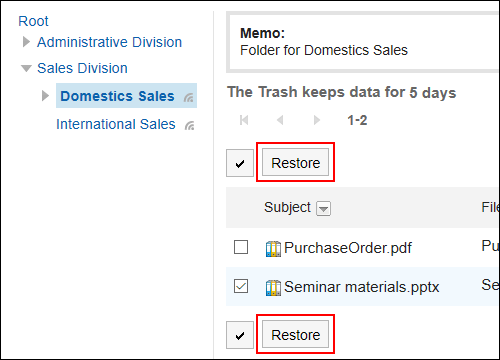Expand the Domestics Sales subfolder
500x360 pixels.
45,96
